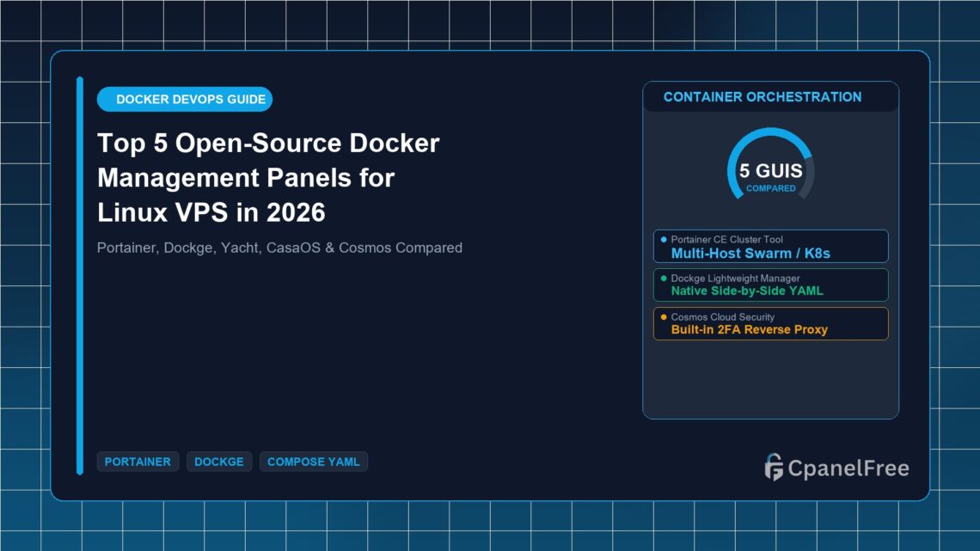
Task: Click the CpanelFree brand name text
Action: (x=848, y=468)
